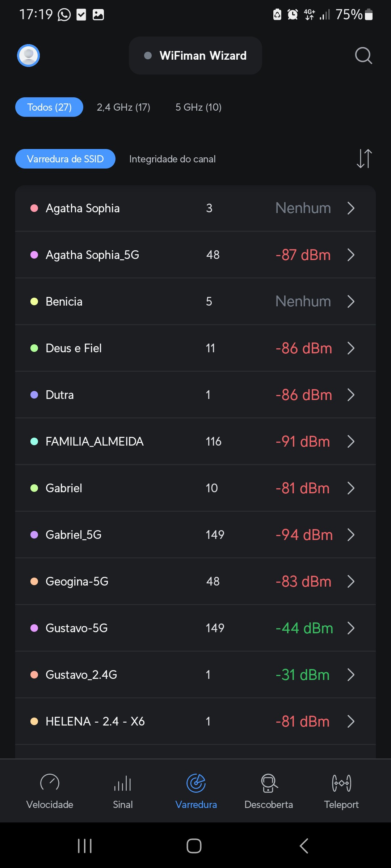Tap the sort order arrows icon
Image resolution: width=391 pixels, height=868 pixels.
[x=364, y=159]
